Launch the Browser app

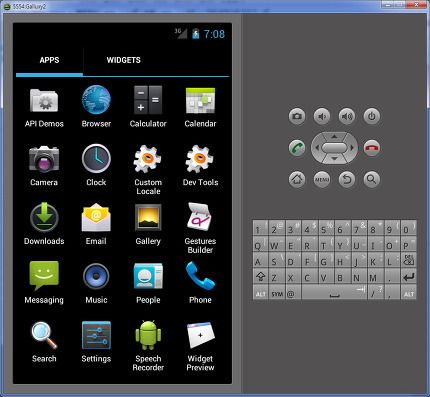[x=96, y=107]
